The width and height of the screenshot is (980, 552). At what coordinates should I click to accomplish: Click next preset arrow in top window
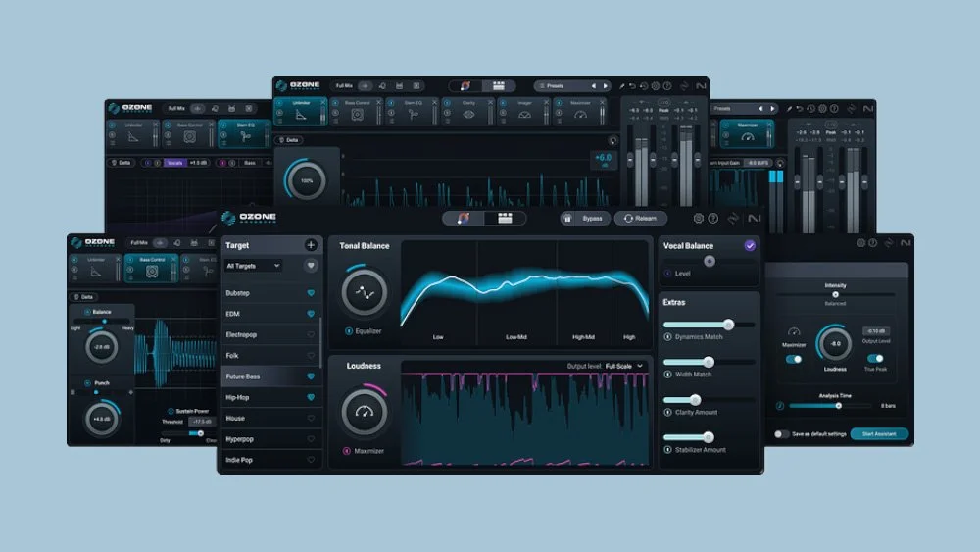[605, 86]
